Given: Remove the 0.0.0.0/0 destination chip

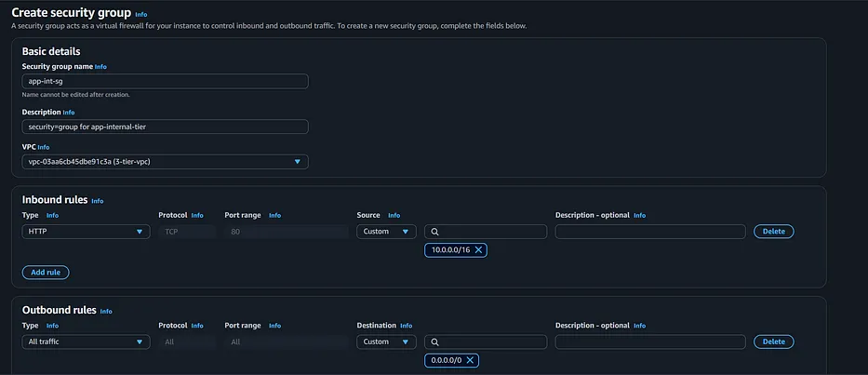Looking at the screenshot, I should (470, 360).
